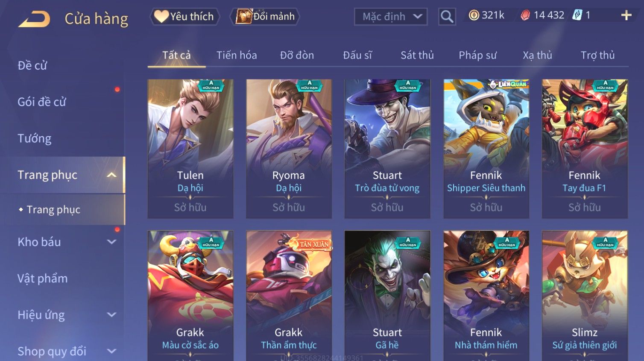Viewport: 644px width, 361px height.
Task: Select the Trang phục sub-item
Action: click(x=53, y=209)
